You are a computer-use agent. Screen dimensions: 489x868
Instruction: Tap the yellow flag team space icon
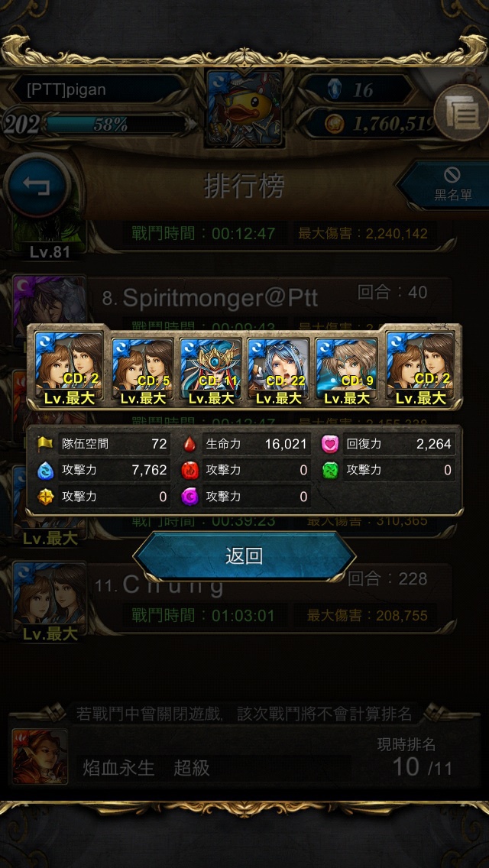[x=45, y=444]
